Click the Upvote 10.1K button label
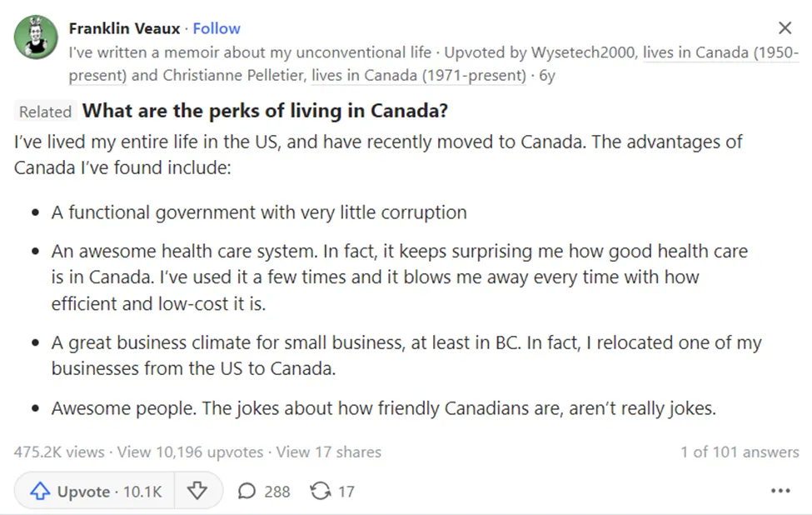Image resolution: width=812 pixels, height=515 pixels. pos(109,491)
